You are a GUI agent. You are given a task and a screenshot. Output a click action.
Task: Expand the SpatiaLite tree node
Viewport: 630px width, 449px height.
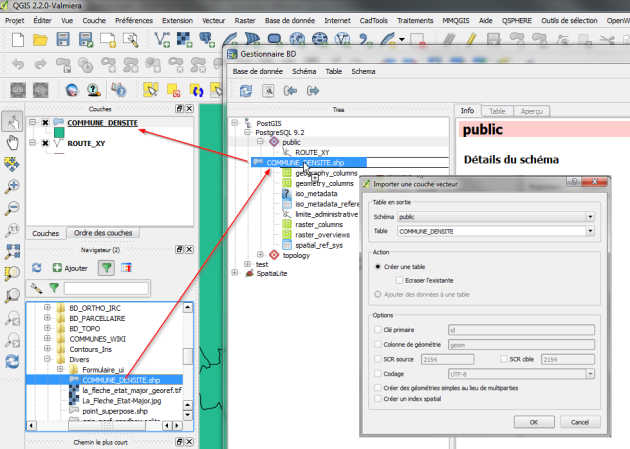point(235,273)
